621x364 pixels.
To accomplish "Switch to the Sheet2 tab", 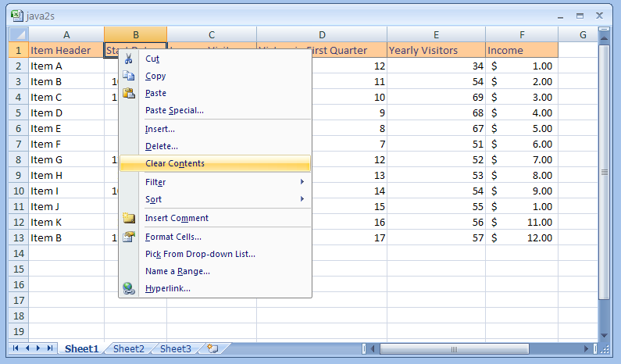I will point(129,348).
